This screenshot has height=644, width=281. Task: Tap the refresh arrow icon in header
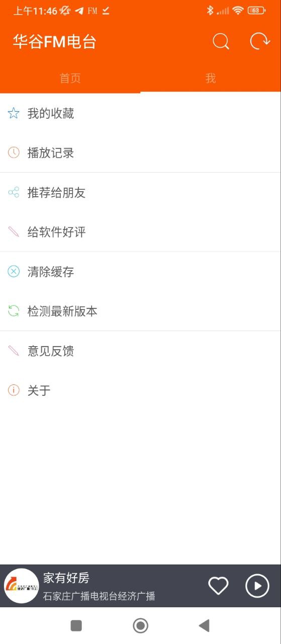(260, 41)
